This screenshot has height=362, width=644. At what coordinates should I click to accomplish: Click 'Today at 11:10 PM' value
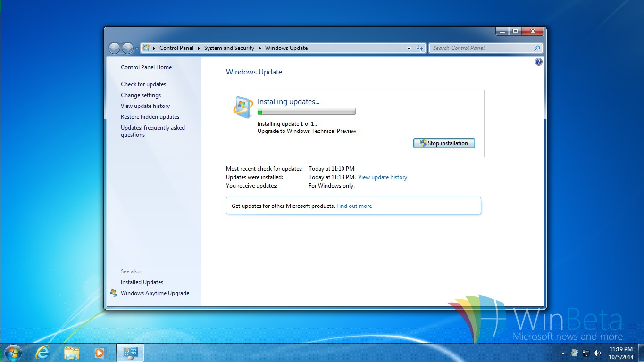point(331,169)
